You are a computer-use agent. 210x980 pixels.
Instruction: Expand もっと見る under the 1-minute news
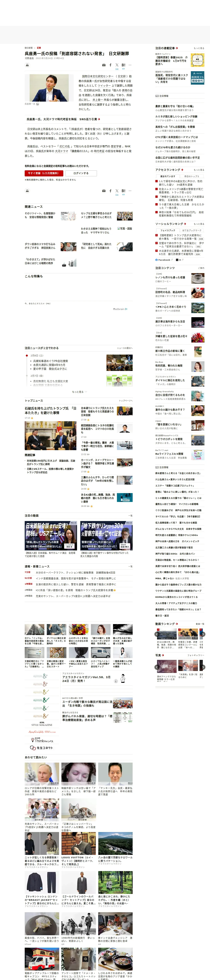(79, 392)
